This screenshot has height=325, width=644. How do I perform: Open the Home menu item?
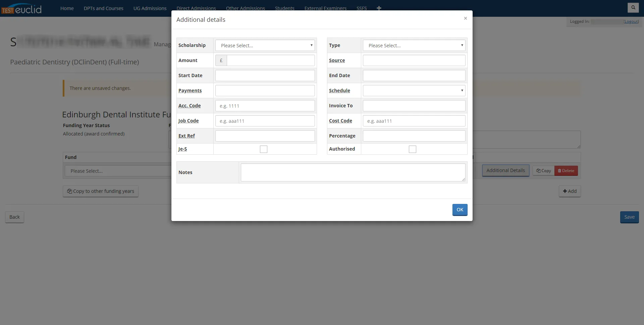67,8
